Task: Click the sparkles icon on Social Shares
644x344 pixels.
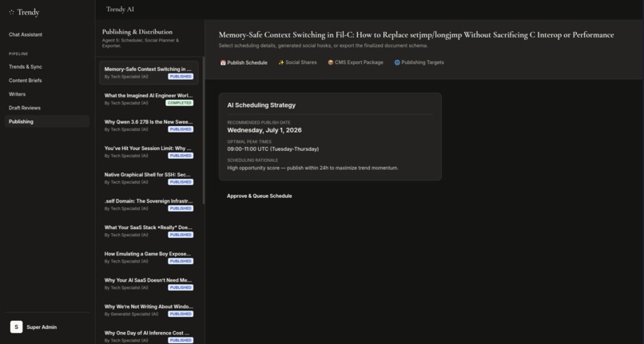Action: tap(281, 62)
